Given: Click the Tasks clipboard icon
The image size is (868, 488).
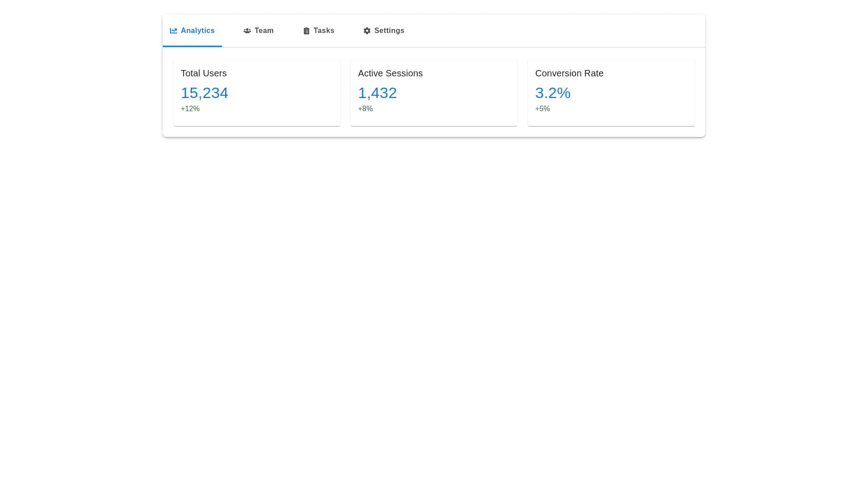Looking at the screenshot, I should tap(307, 31).
